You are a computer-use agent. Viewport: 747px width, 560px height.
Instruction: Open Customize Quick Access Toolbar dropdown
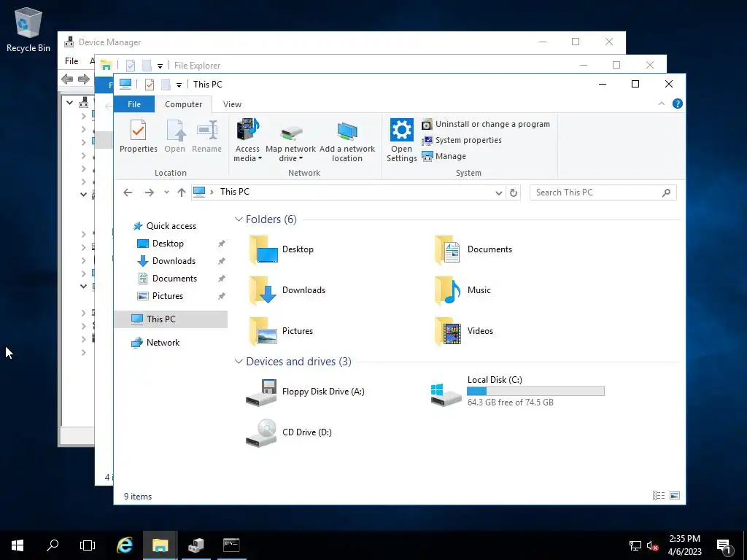pyautogui.click(x=179, y=85)
